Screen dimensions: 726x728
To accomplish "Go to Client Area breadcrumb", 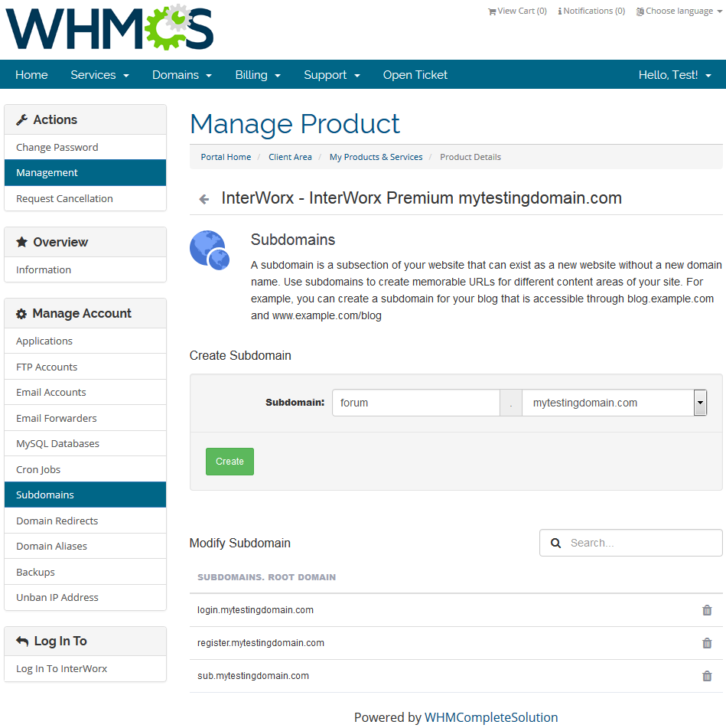I will pos(290,157).
